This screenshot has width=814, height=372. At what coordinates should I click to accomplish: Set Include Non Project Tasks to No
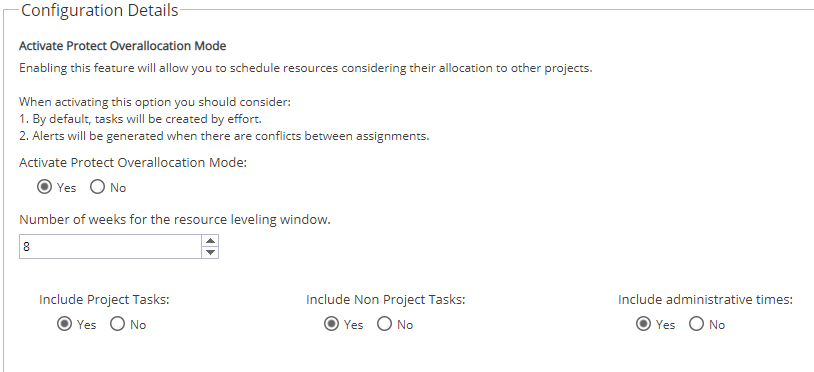[x=385, y=324]
